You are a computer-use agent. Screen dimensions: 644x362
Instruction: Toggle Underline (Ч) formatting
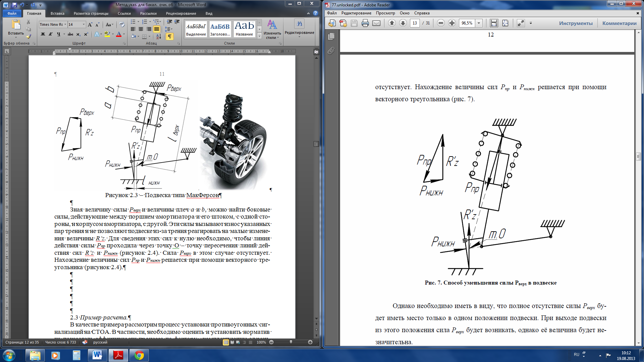[x=58, y=34]
